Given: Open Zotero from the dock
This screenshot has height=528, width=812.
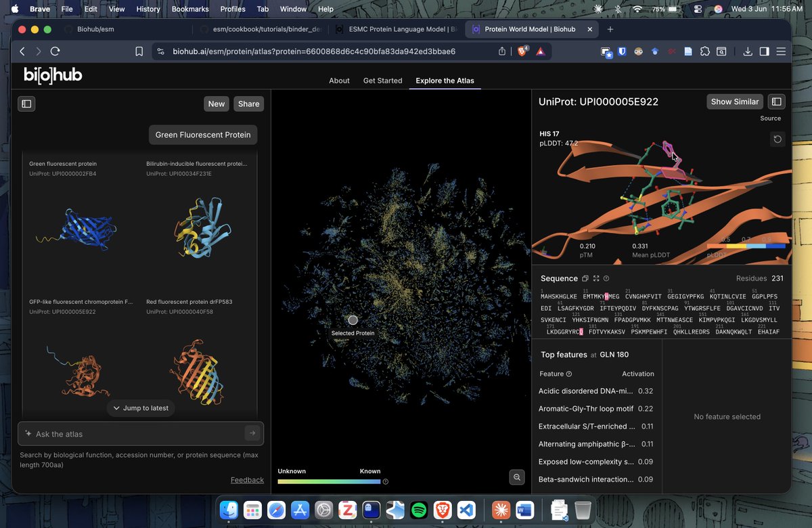Looking at the screenshot, I should (x=347, y=509).
